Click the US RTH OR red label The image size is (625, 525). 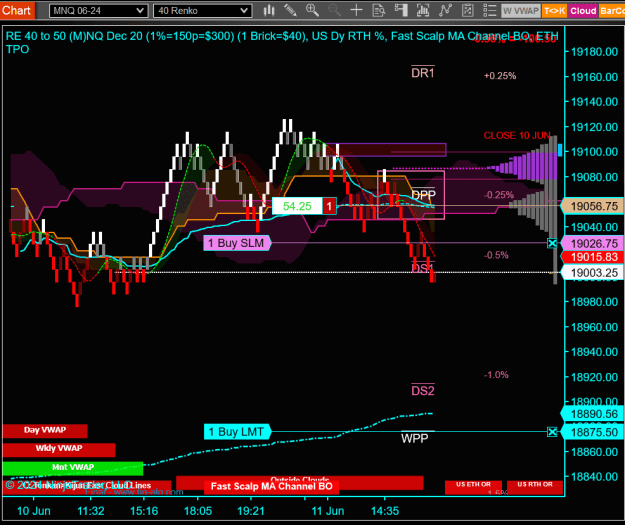point(535,487)
